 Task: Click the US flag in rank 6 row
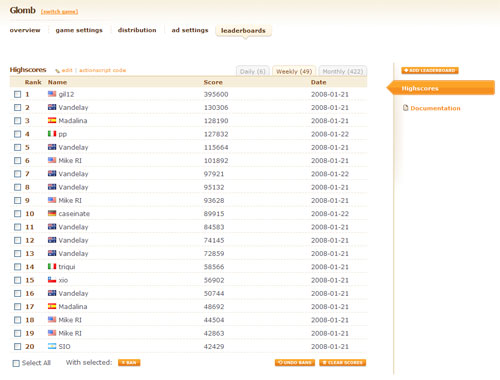[x=52, y=160]
